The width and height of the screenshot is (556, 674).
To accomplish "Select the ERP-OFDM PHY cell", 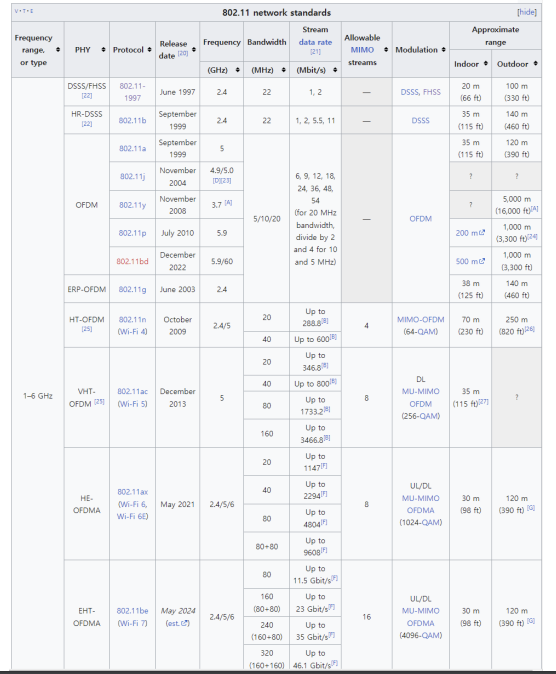I will pos(87,289).
